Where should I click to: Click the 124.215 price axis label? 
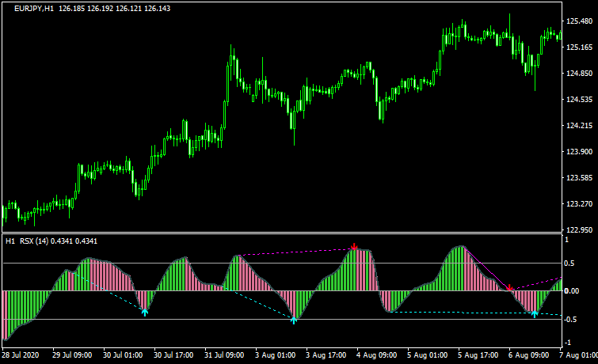tap(580, 126)
